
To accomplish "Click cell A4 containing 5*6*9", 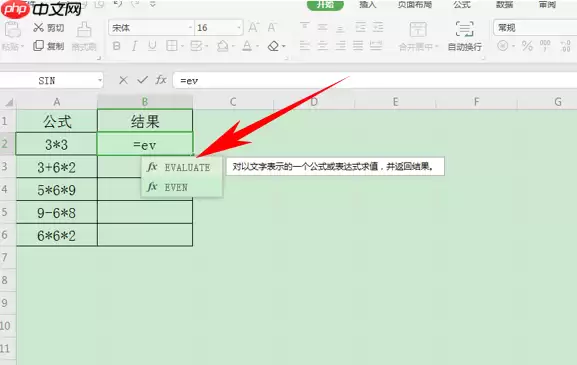I will coord(57,190).
